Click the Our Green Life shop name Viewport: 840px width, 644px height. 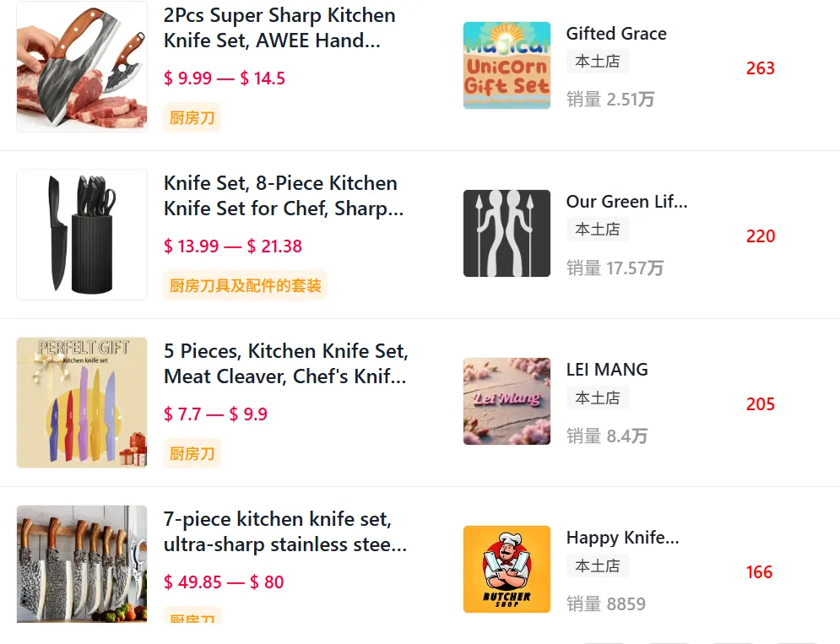pyautogui.click(x=626, y=202)
